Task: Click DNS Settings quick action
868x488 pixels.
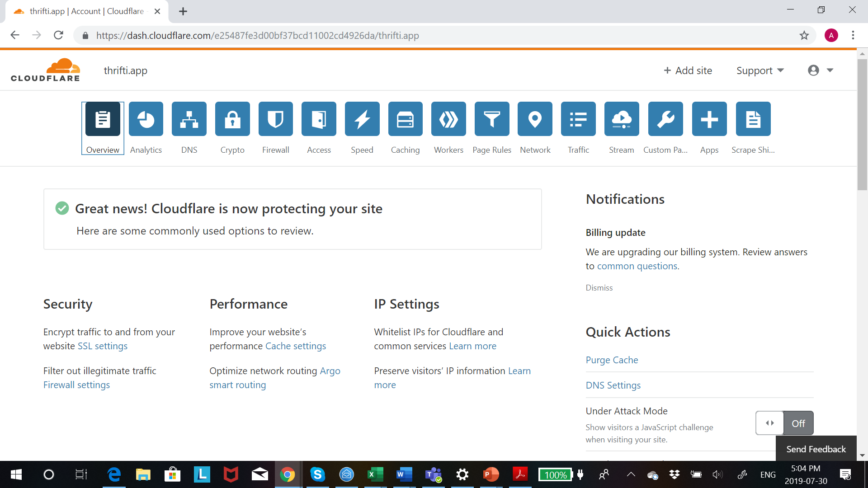Action: coord(613,385)
